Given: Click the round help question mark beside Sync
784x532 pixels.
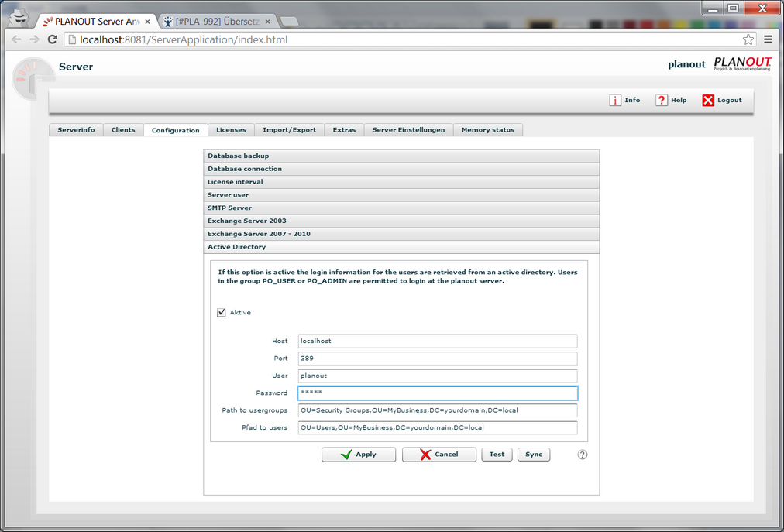Looking at the screenshot, I should tap(582, 455).
